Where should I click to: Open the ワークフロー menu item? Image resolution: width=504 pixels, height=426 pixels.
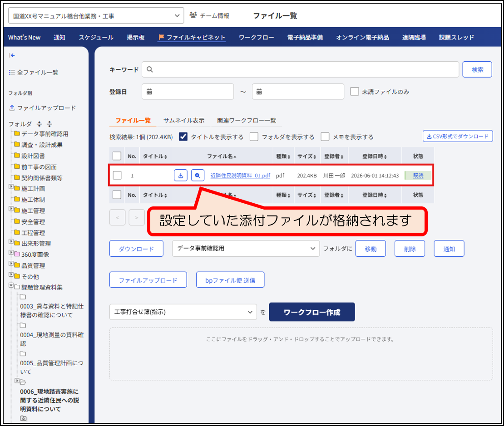coord(256,37)
